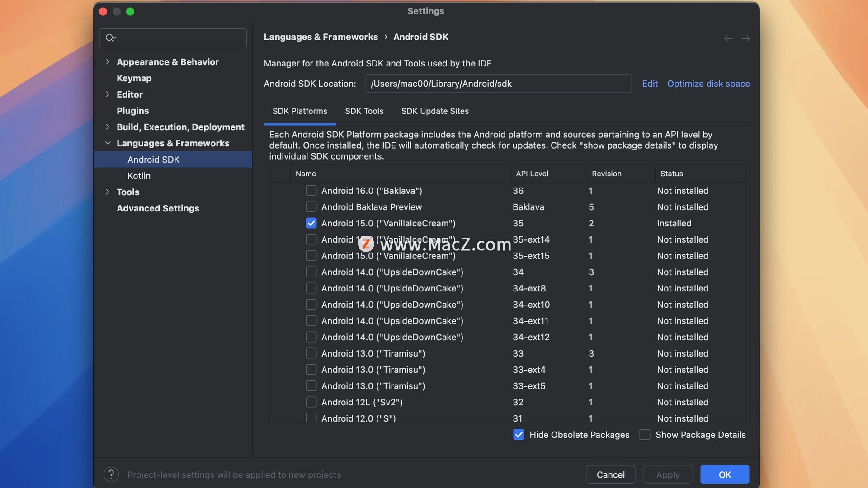The image size is (868, 488).
Task: Go back with the left arrow icon
Action: [x=728, y=39]
